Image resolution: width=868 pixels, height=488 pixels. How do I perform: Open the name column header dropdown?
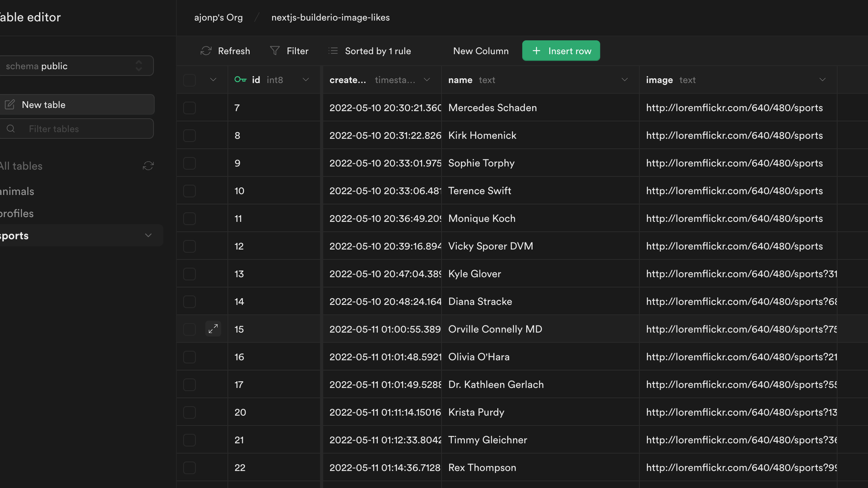625,80
